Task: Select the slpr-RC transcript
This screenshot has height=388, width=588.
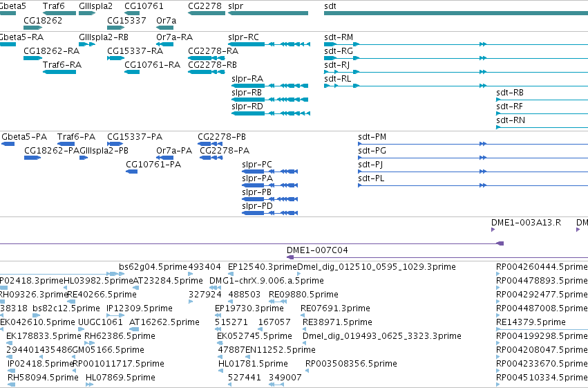Action: (269, 44)
